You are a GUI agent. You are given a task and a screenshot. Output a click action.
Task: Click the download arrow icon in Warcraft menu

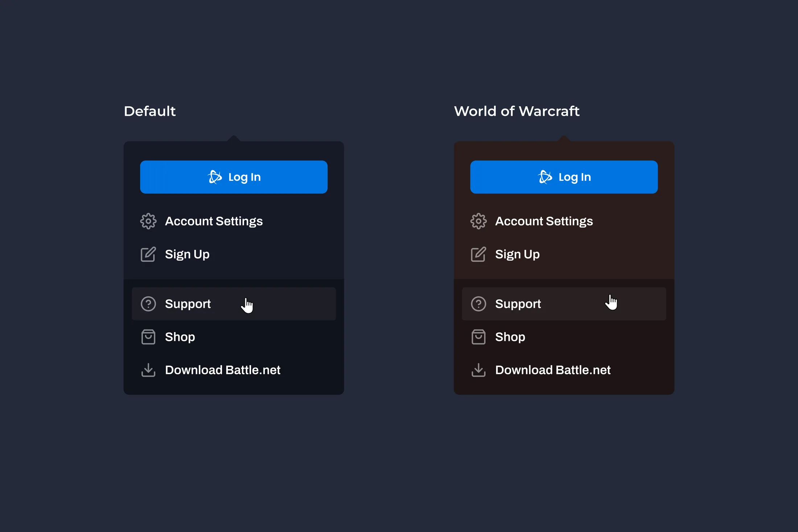(x=478, y=370)
